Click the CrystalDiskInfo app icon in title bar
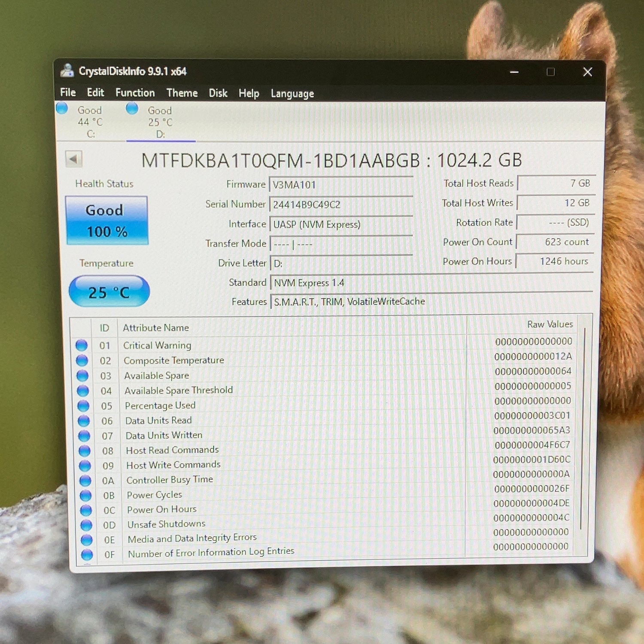 pyautogui.click(x=67, y=70)
